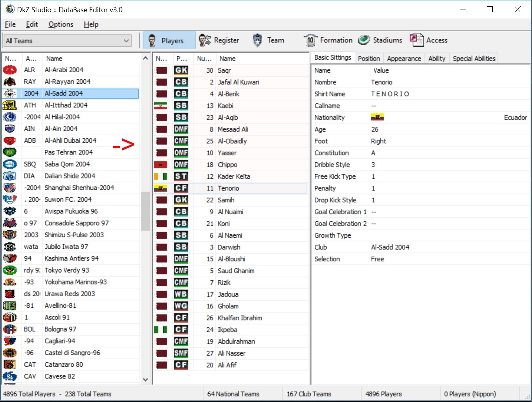Select Suwon FC. 2004 team row

71,200
